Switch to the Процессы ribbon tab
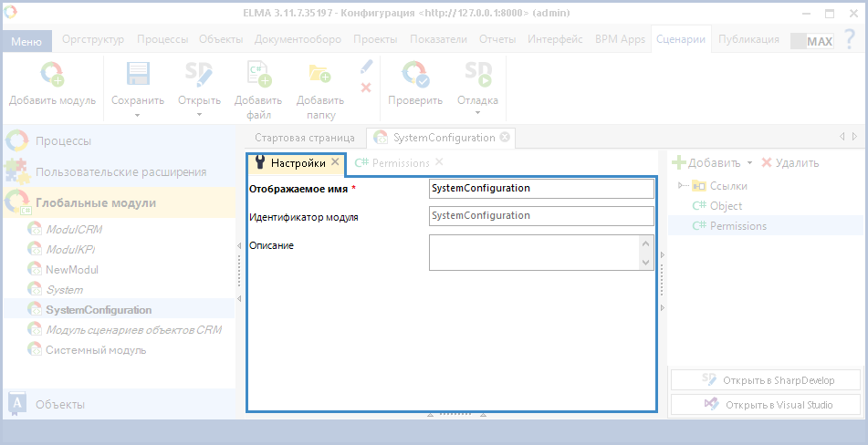Screen dimensions: 868x445 [162, 39]
